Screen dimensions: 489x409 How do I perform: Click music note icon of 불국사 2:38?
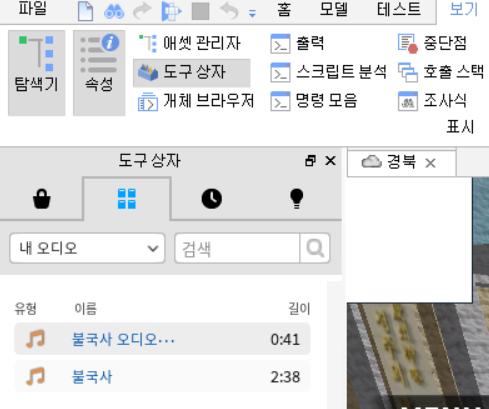click(35, 377)
